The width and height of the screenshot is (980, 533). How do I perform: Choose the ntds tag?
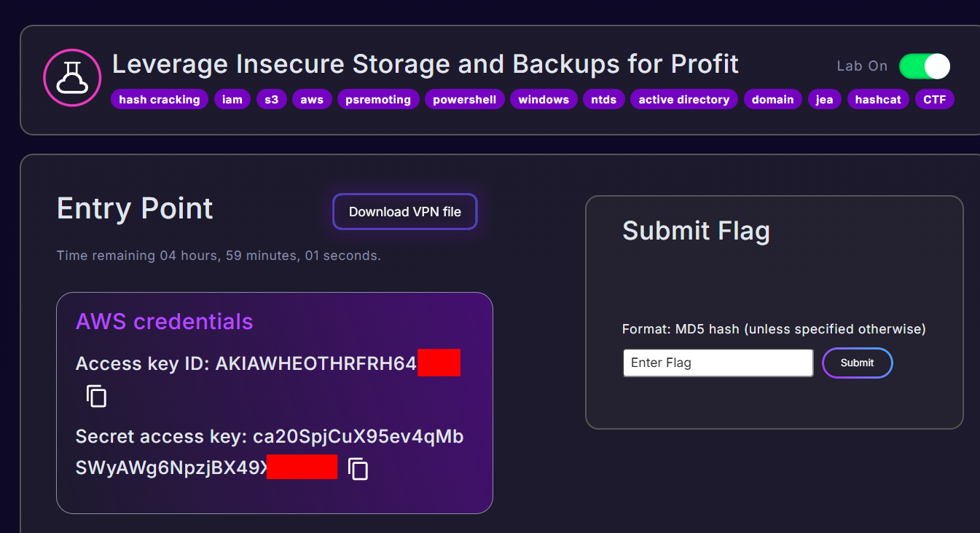(x=604, y=100)
